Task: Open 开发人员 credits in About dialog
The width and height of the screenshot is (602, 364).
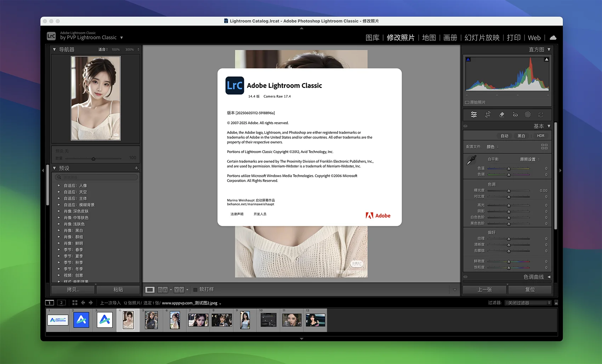Action: (260, 214)
